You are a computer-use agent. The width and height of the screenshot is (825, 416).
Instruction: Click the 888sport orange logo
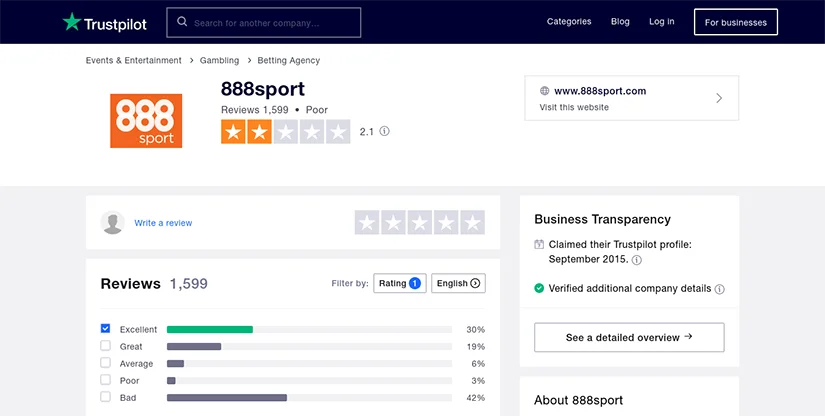click(146, 121)
